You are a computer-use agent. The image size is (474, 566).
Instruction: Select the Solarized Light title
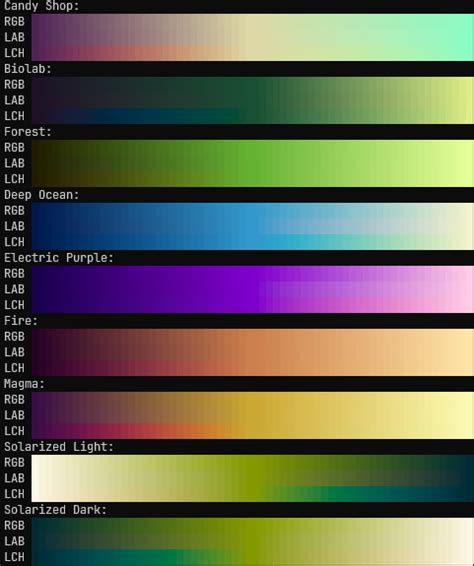[59, 447]
